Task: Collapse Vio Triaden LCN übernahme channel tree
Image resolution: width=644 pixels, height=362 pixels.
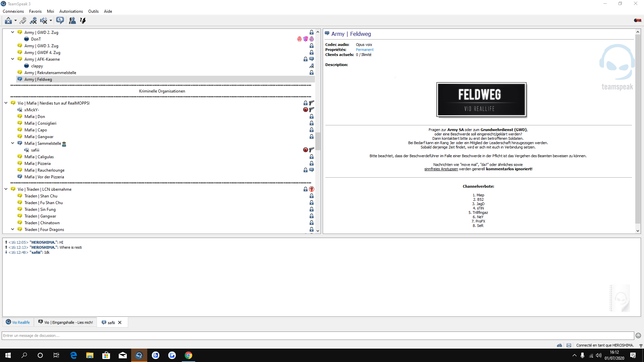Action: (6, 189)
